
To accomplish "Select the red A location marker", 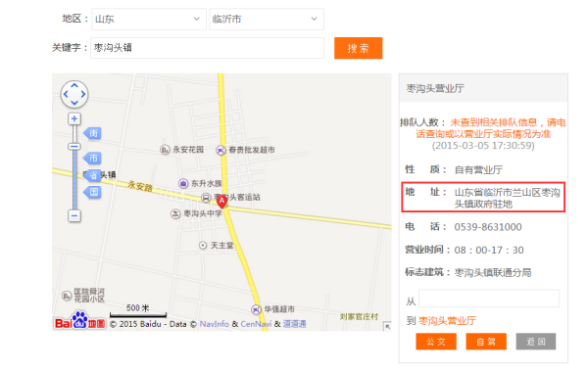I will click(222, 202).
